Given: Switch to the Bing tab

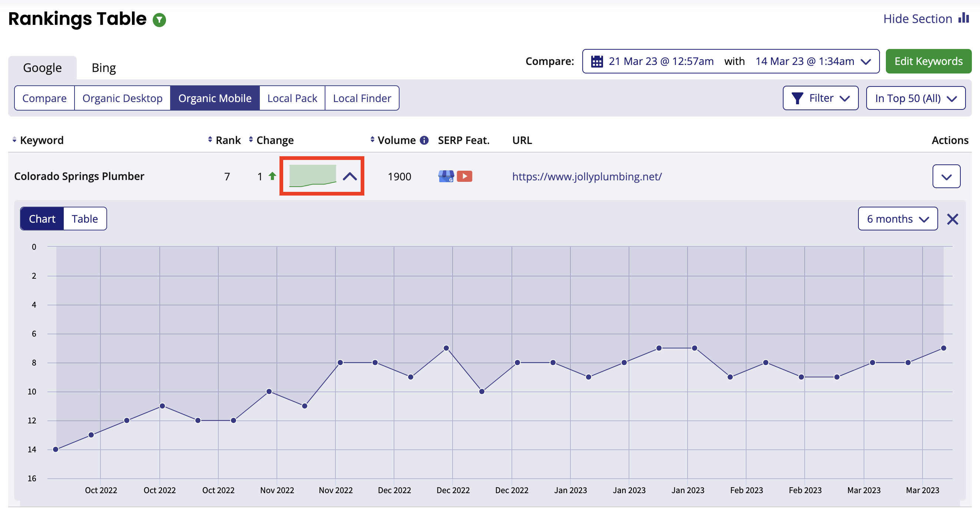Looking at the screenshot, I should click(x=103, y=68).
